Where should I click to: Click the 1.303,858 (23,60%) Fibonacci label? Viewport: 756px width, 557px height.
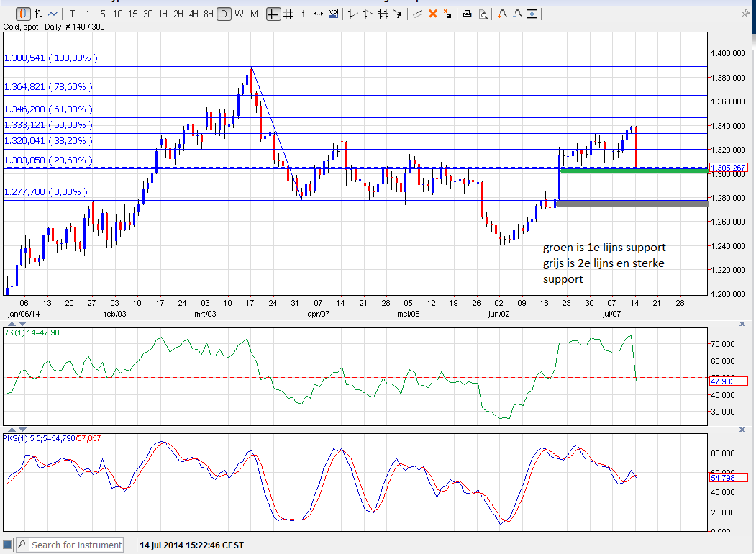click(48, 160)
